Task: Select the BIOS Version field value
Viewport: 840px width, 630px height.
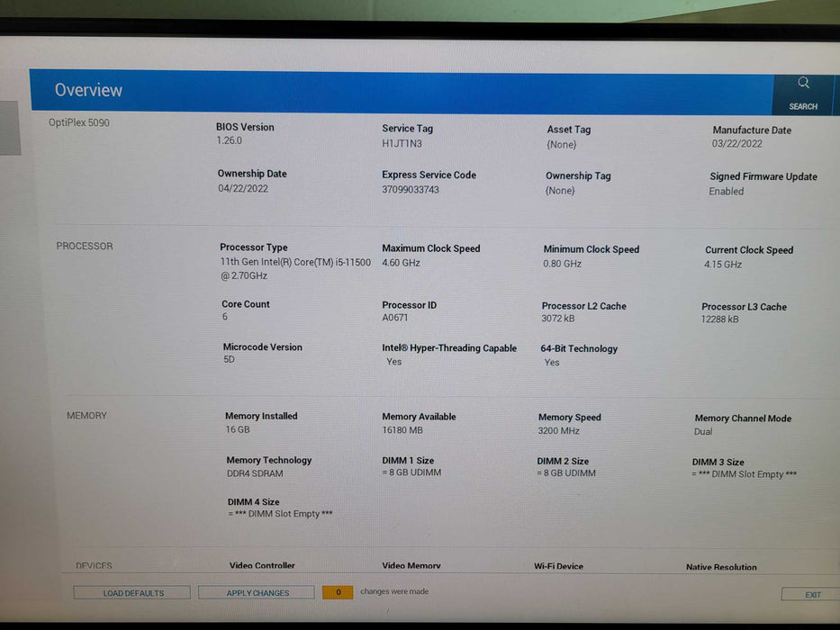Action: tap(230, 140)
